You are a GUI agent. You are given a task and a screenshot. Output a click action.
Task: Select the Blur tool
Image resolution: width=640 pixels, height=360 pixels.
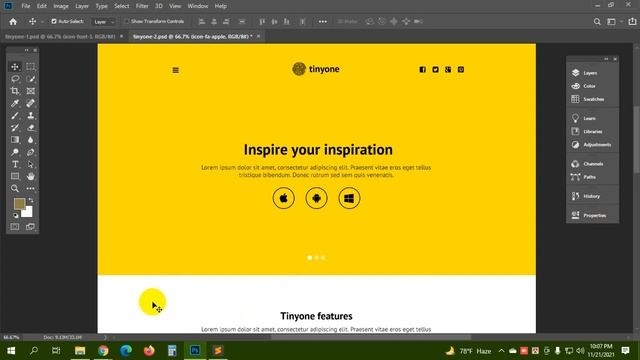coord(31,140)
